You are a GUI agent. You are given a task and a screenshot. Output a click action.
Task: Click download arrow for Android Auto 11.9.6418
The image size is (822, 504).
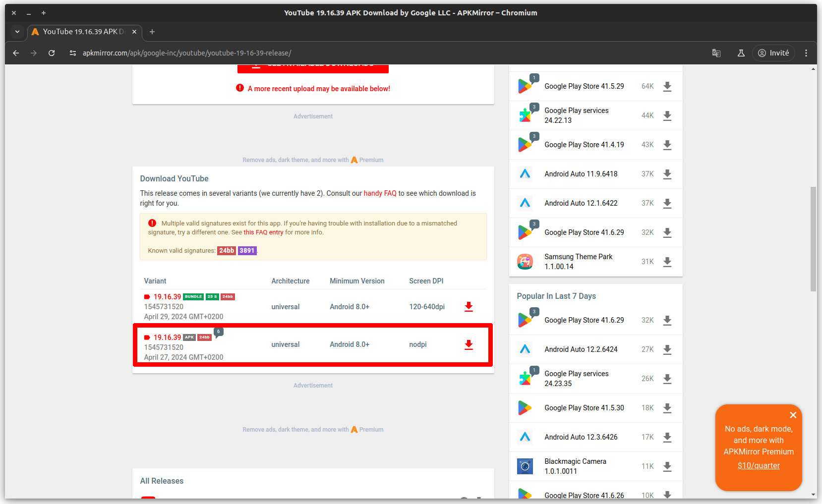(667, 174)
